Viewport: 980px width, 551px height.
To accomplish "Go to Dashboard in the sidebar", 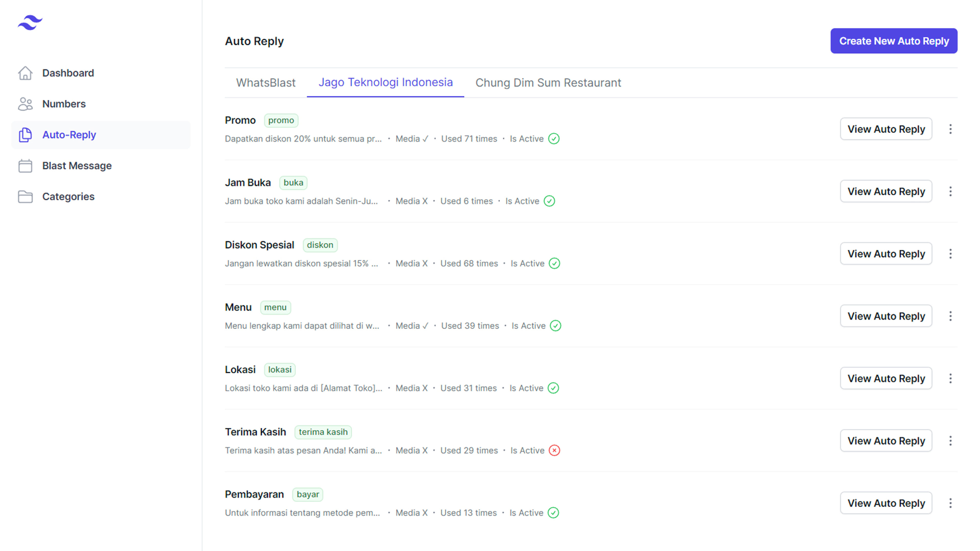I will [101, 73].
